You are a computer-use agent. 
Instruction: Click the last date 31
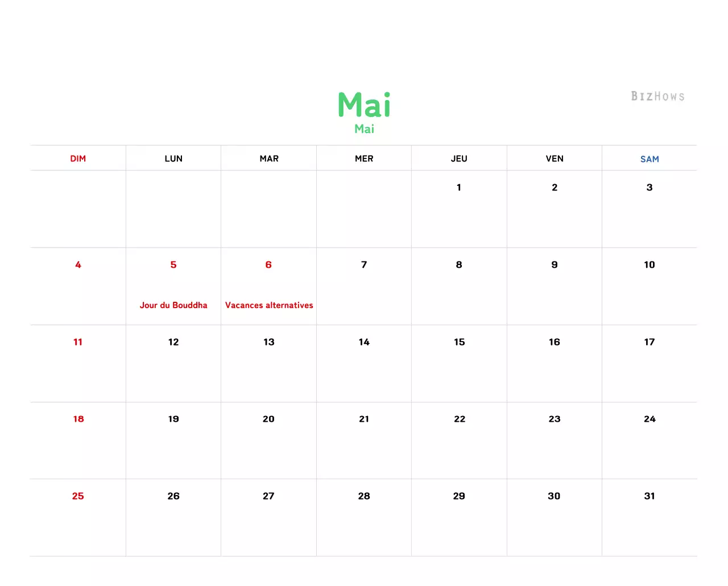(649, 496)
